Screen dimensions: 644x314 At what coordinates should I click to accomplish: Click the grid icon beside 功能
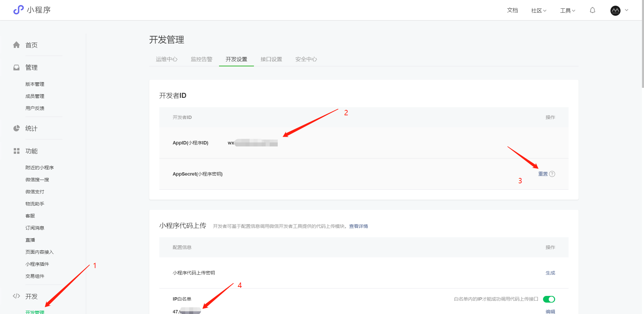point(16,151)
